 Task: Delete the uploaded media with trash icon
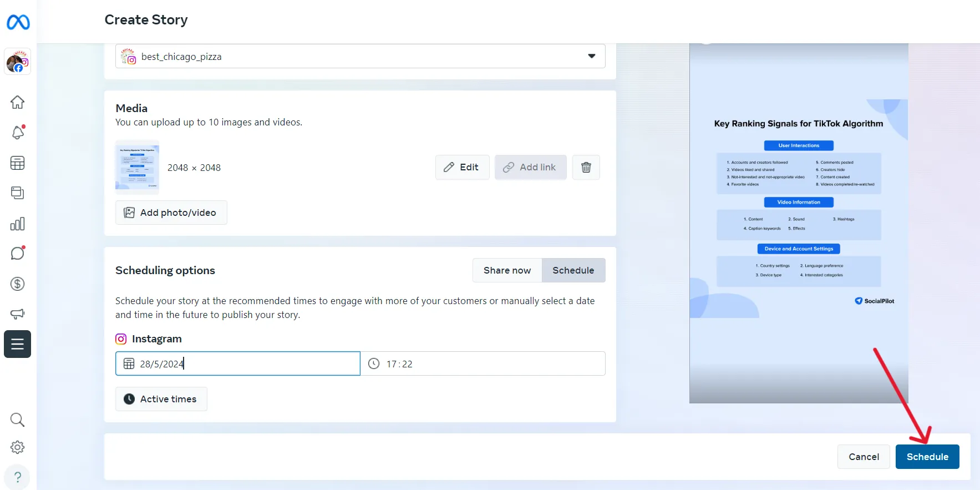[586, 167]
